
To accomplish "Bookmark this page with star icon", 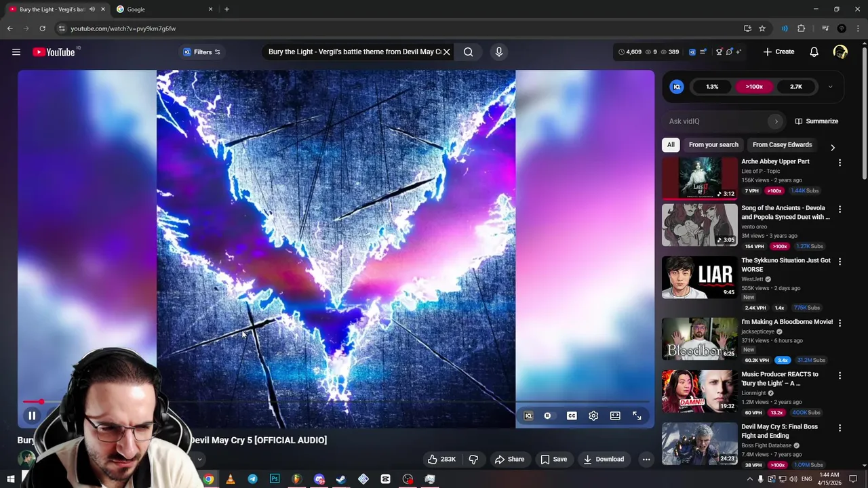I will (762, 28).
